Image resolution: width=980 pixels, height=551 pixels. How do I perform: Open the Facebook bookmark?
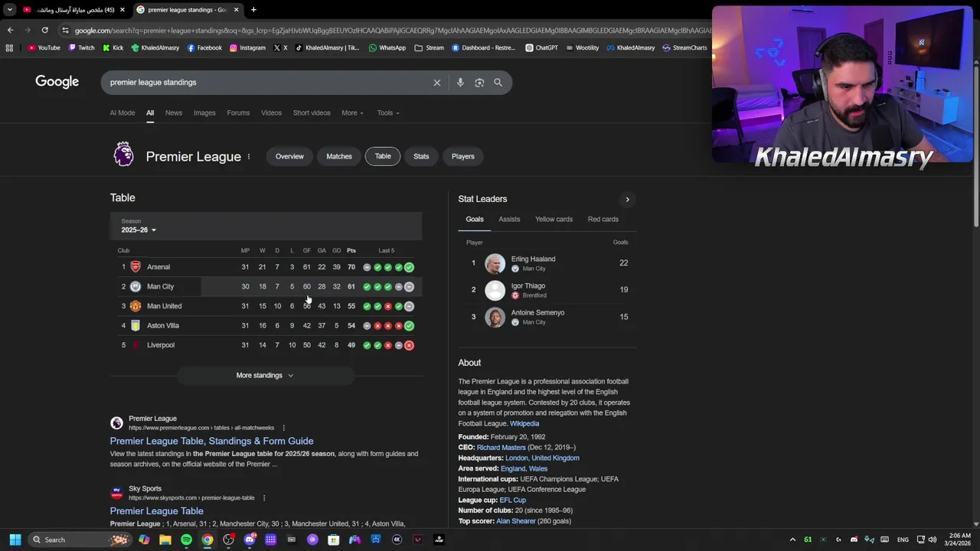tap(204, 47)
